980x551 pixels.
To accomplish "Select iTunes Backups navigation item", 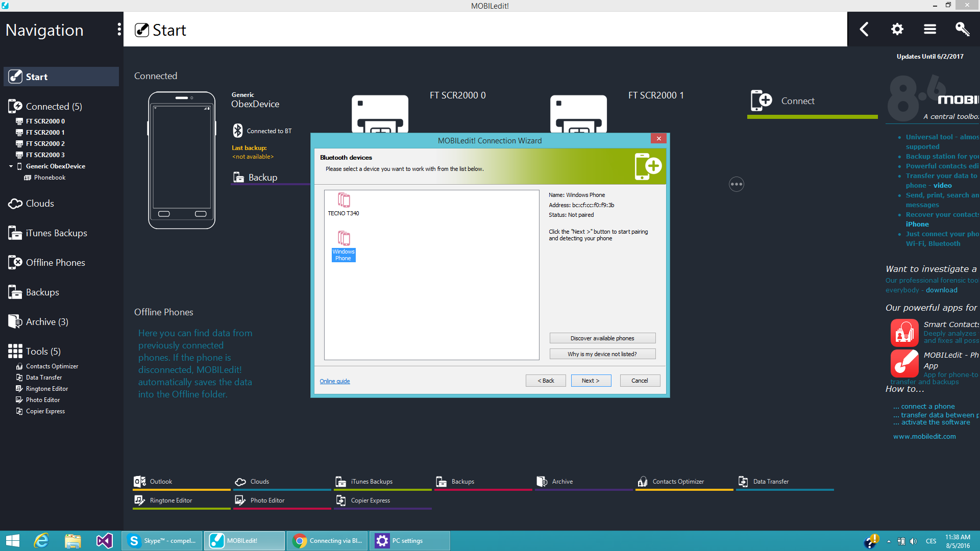I will pos(56,233).
